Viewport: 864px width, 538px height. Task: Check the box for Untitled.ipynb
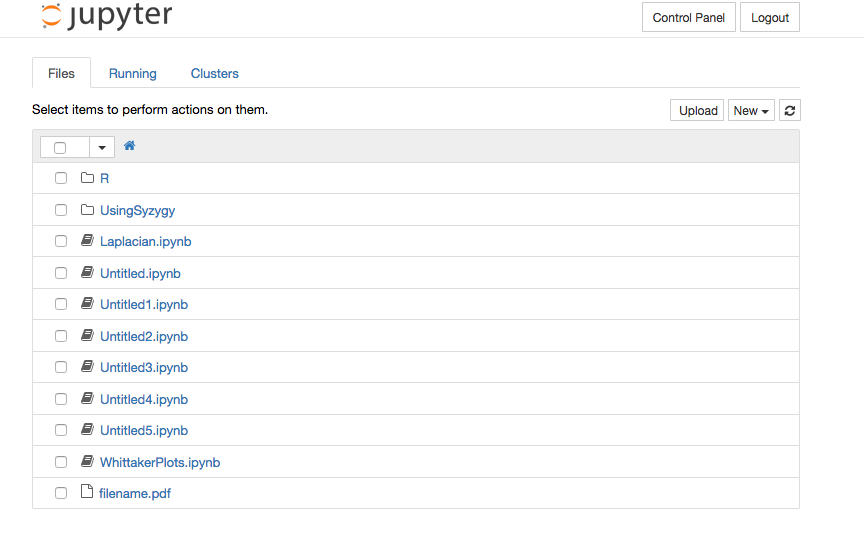61,273
